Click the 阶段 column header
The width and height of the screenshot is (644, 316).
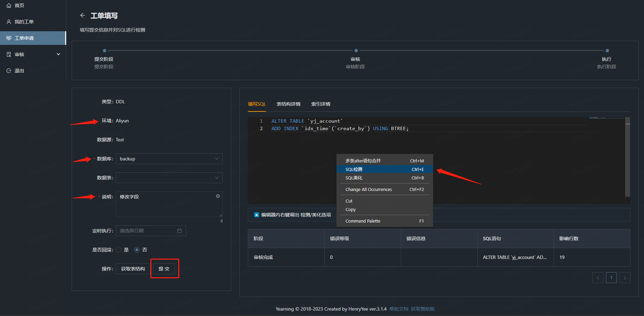pyautogui.click(x=286, y=239)
